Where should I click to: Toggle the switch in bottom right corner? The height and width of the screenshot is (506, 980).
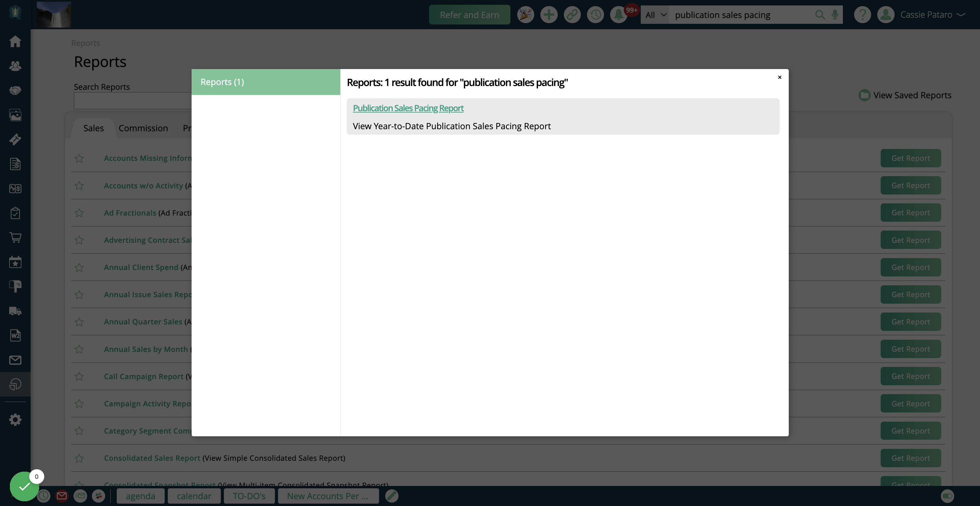(x=947, y=496)
